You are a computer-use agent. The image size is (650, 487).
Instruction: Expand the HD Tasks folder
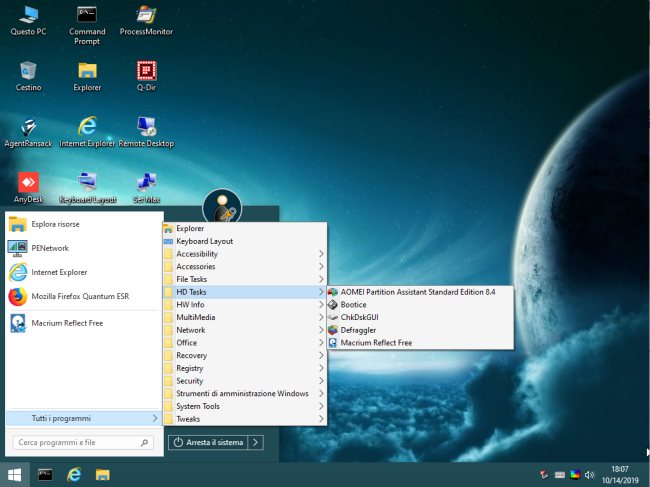coord(245,292)
